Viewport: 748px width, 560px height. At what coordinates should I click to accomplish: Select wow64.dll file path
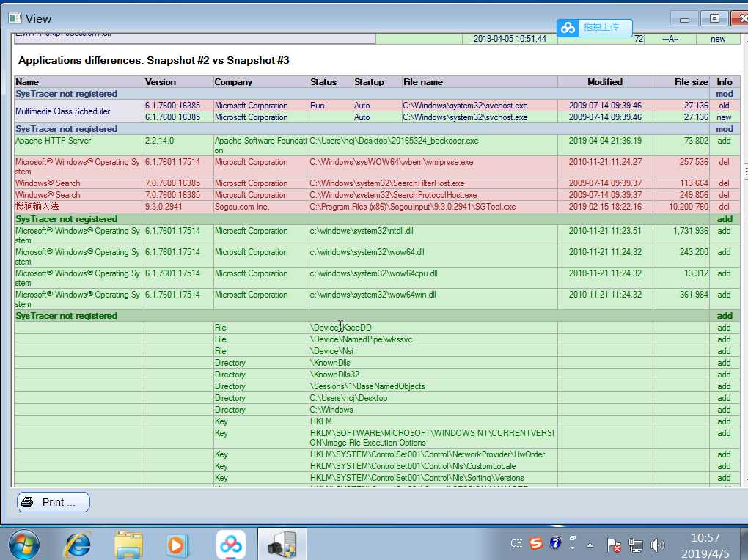pos(367,252)
